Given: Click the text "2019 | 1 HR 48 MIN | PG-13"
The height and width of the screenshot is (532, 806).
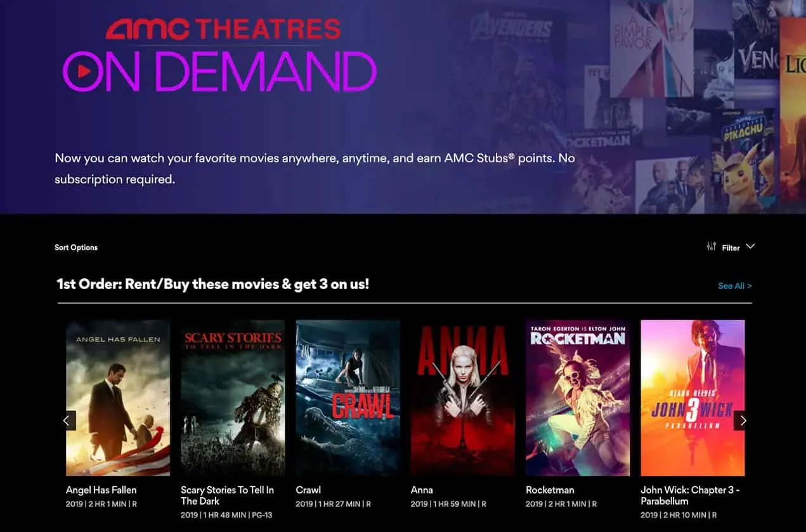Looking at the screenshot, I should [x=226, y=515].
